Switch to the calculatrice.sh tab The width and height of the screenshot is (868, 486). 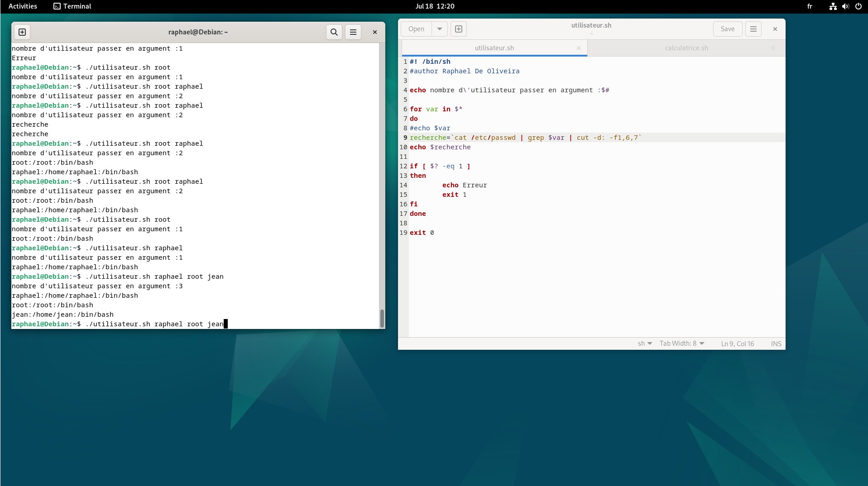pos(686,48)
